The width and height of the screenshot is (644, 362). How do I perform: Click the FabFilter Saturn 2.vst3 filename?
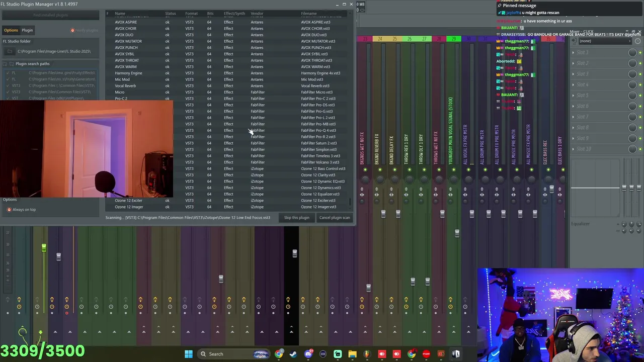(318, 143)
